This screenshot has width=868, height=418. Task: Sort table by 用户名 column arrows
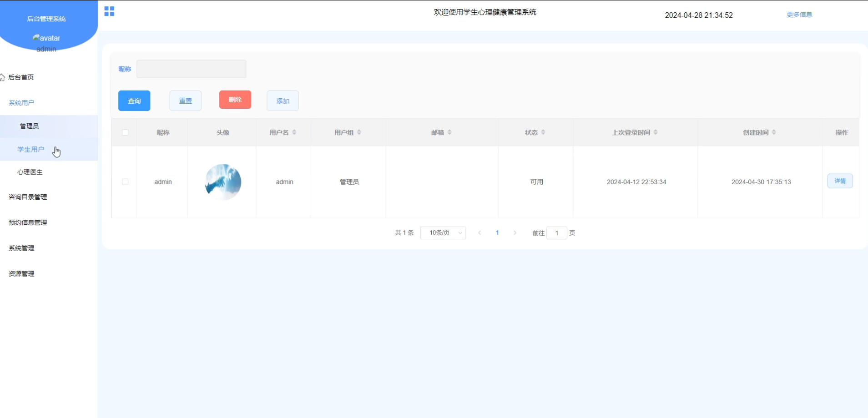click(x=294, y=132)
